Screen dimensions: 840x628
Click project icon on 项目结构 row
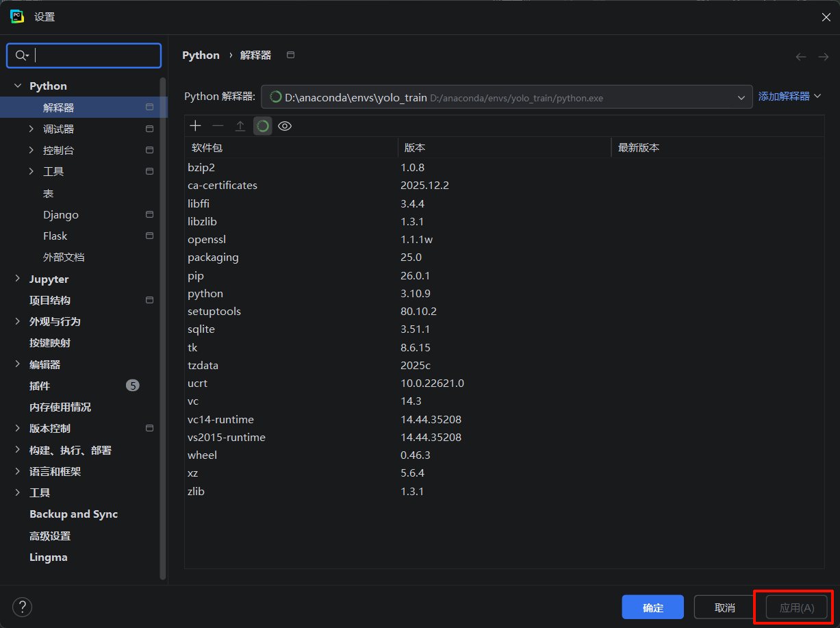coord(149,300)
